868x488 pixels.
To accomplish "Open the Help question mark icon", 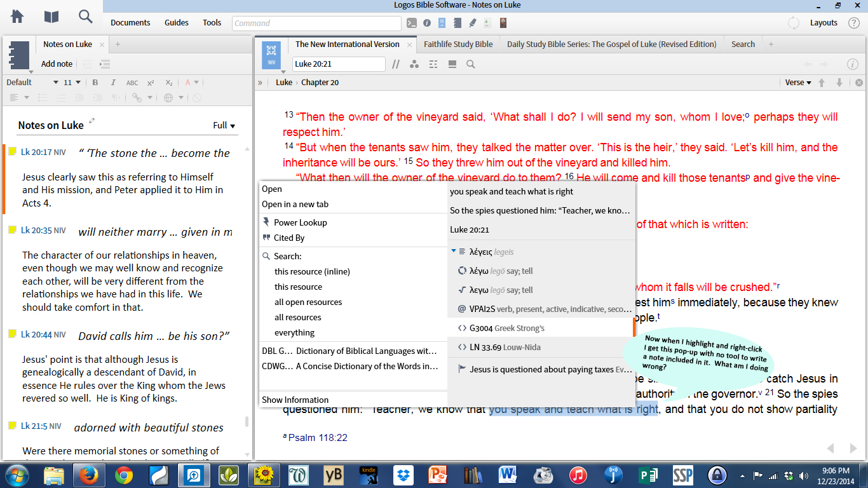I will pos(854,23).
